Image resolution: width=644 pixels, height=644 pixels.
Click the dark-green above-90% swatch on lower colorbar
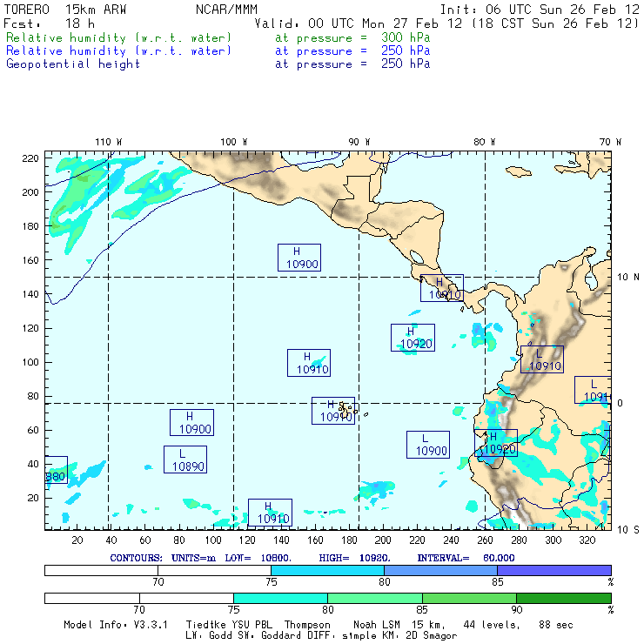(x=564, y=598)
